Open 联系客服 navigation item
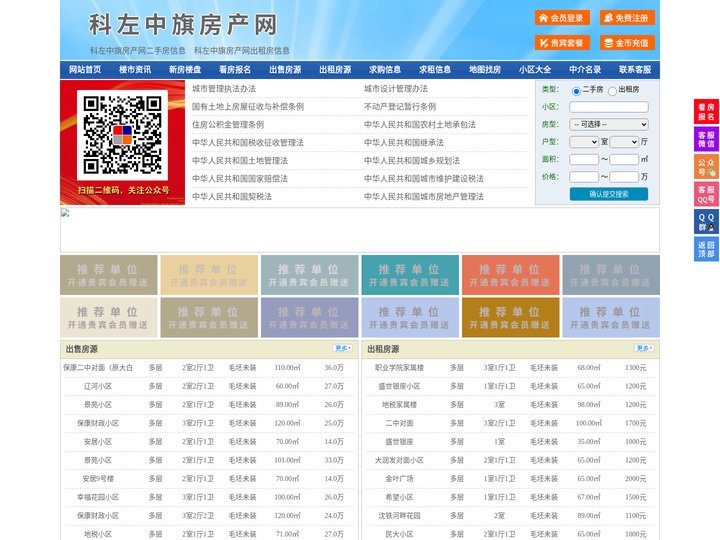 click(635, 70)
